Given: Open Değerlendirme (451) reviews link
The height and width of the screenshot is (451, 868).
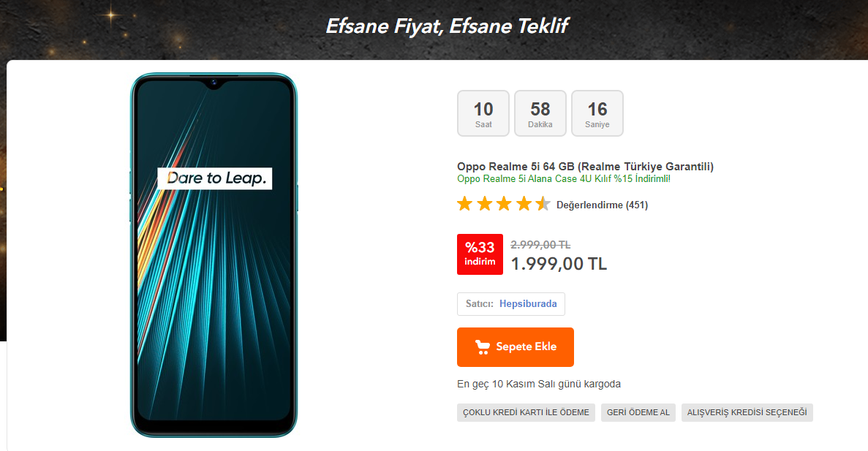Looking at the screenshot, I should [x=602, y=205].
